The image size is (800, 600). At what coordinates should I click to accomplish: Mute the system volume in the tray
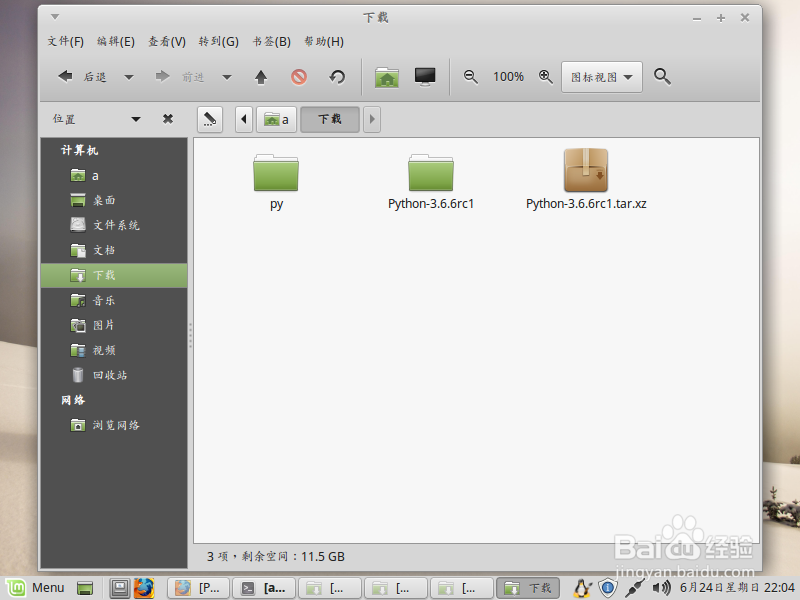[662, 587]
